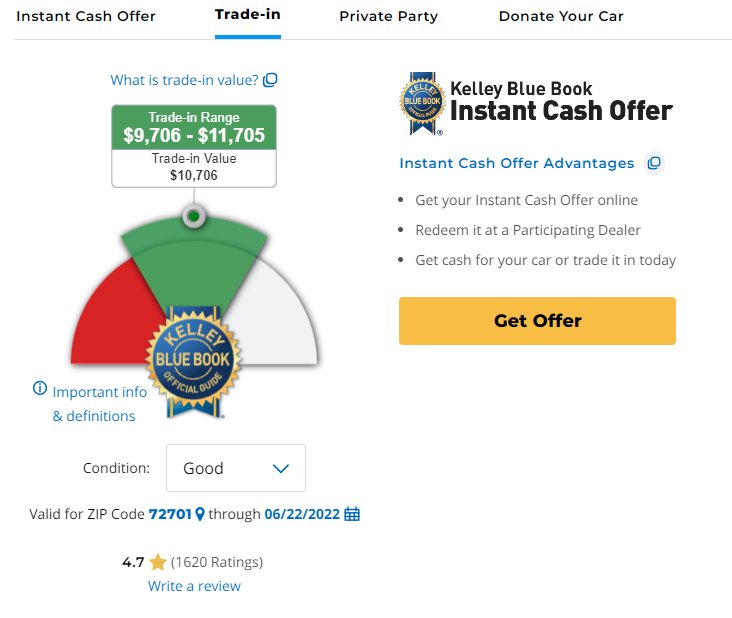The height and width of the screenshot is (618, 732).
Task: Select the Private Party tab
Action: tap(388, 16)
